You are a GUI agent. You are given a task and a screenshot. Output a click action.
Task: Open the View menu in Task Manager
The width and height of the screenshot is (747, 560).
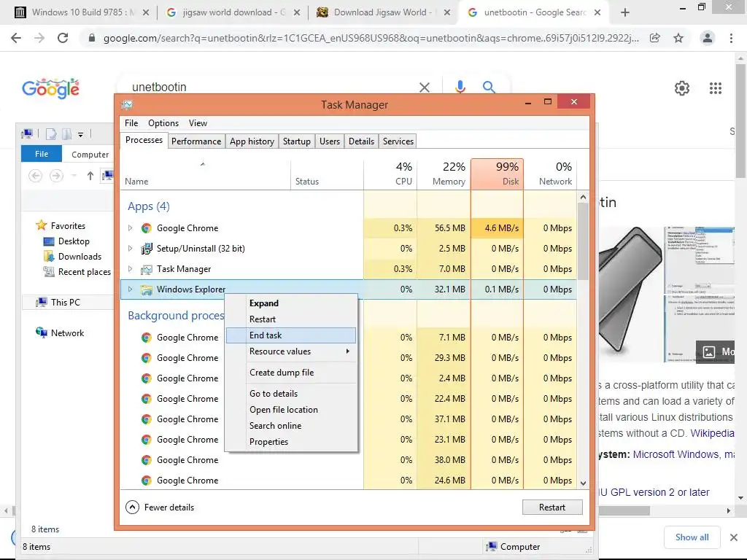point(198,122)
